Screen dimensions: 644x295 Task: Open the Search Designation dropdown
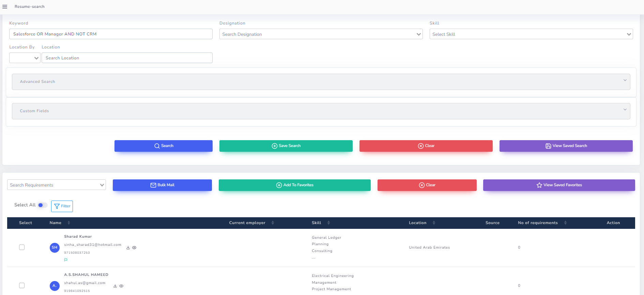coord(321,34)
